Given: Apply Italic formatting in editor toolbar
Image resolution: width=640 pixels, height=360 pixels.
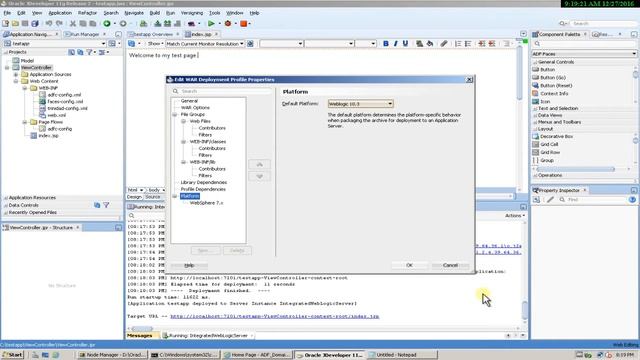Looking at the screenshot, I should (x=396, y=44).
